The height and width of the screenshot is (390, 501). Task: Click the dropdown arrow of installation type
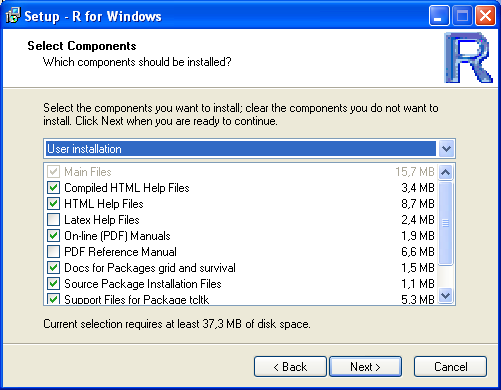pos(446,149)
